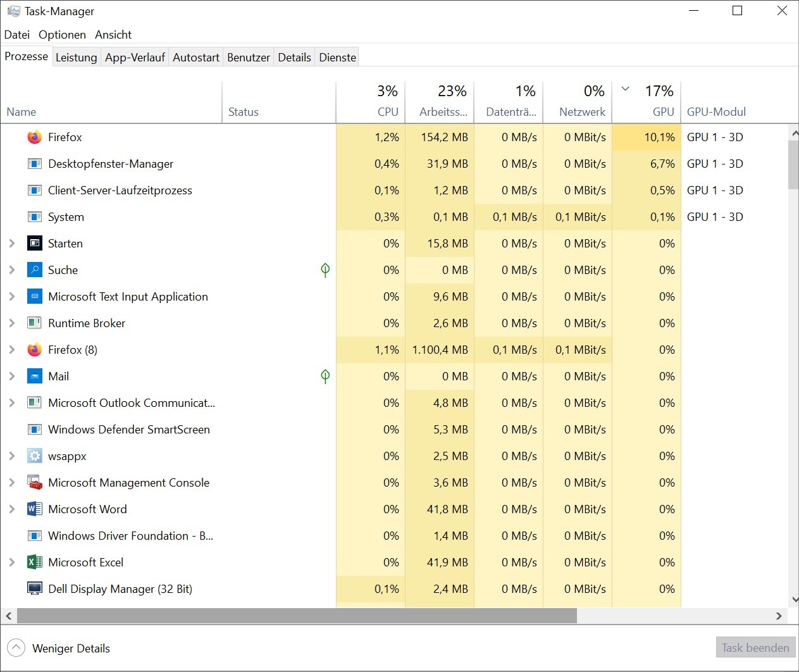Click the green leaf status icon for Suche
This screenshot has height=672, width=799.
tap(325, 270)
